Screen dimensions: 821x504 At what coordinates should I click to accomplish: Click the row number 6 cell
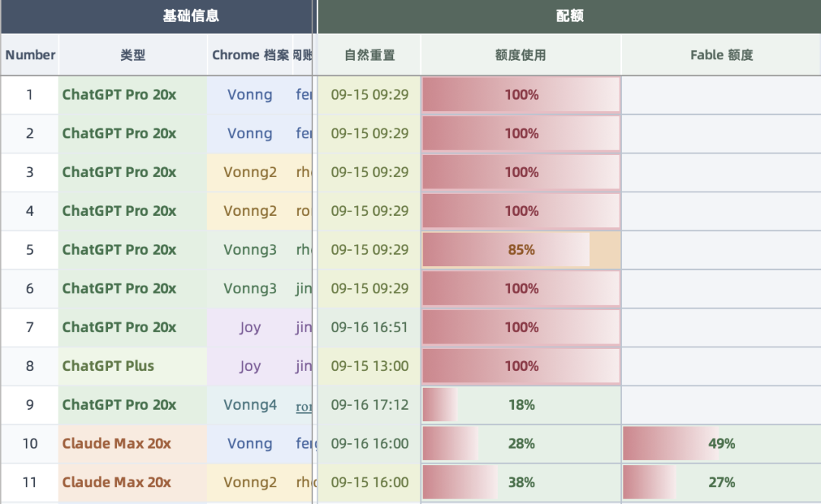30,288
